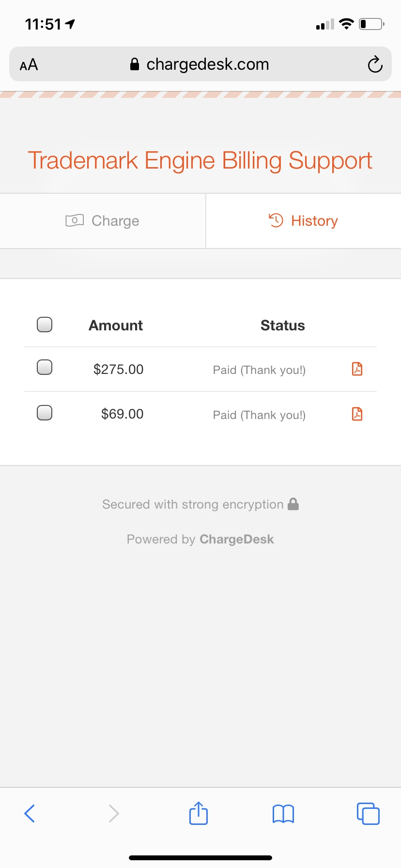Download PDF receipt for $69.00 charge

coord(357,414)
